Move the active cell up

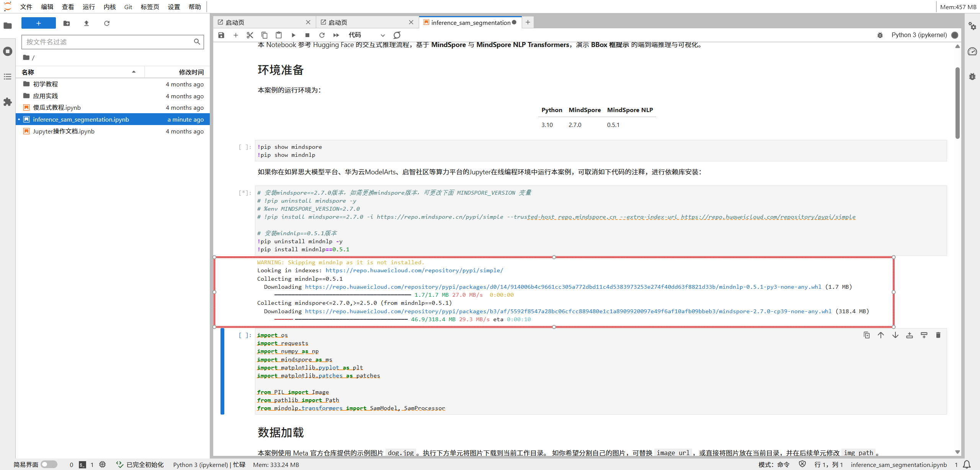pyautogui.click(x=881, y=335)
